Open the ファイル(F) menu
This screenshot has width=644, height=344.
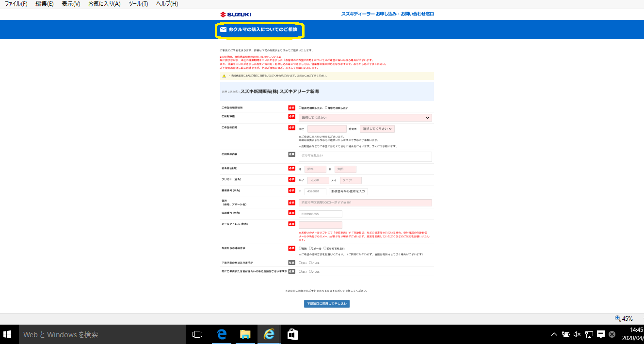click(16, 4)
